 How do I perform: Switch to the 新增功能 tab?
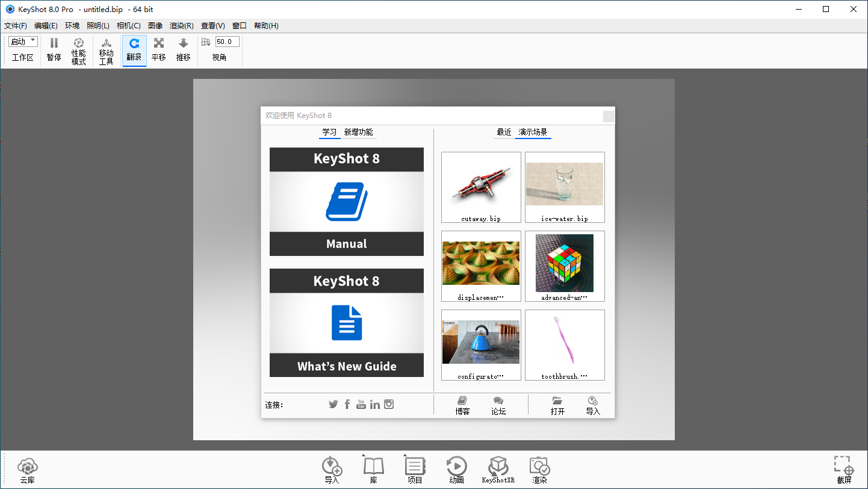pyautogui.click(x=359, y=132)
